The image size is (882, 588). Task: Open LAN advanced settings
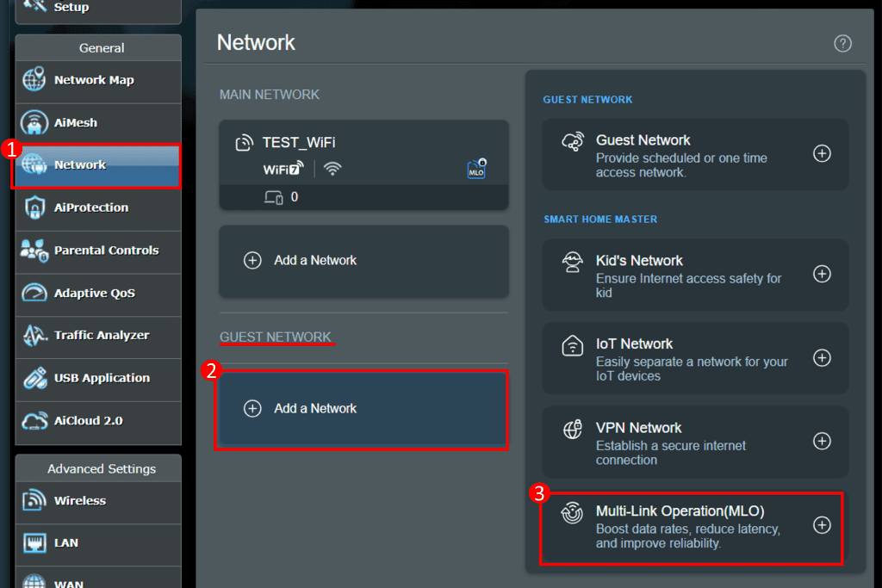pos(98,543)
